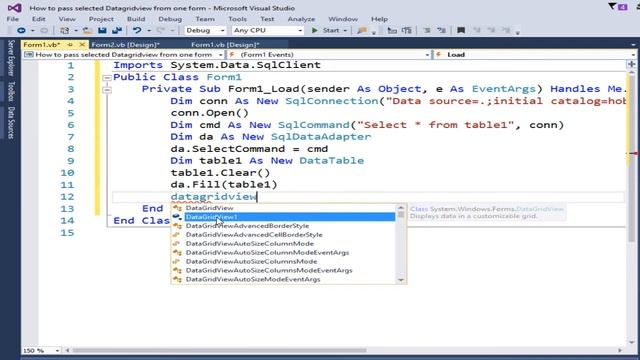Viewport: 640px width, 360px height.
Task: Open the Team menu
Action: [205, 19]
